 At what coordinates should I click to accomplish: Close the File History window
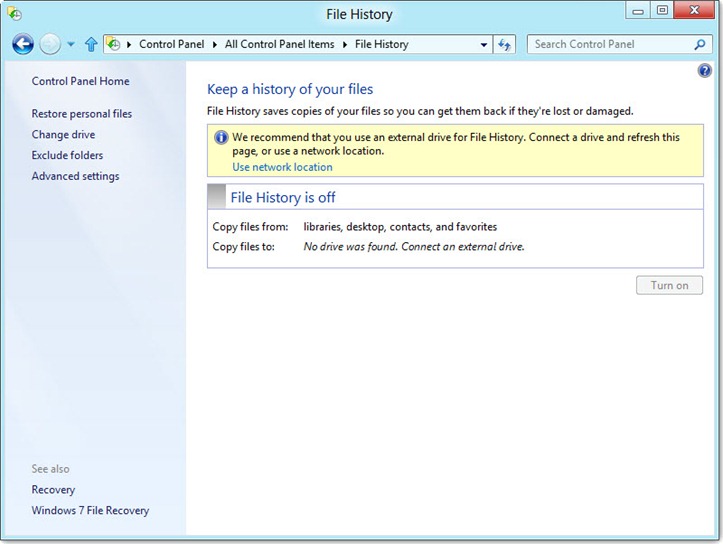[694, 11]
